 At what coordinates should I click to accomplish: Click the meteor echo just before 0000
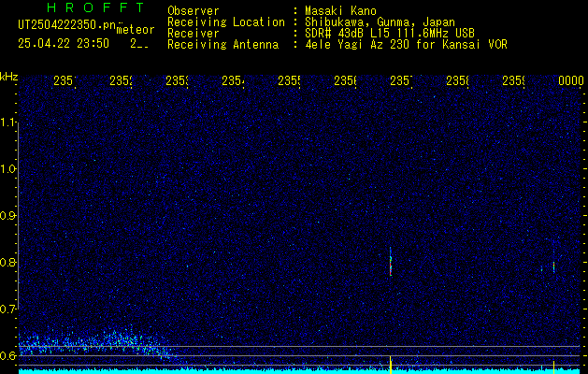coord(553,266)
